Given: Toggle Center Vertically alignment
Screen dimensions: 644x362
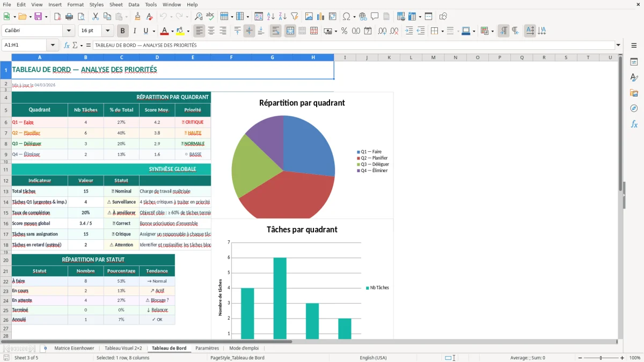Looking at the screenshot, I should (x=249, y=31).
